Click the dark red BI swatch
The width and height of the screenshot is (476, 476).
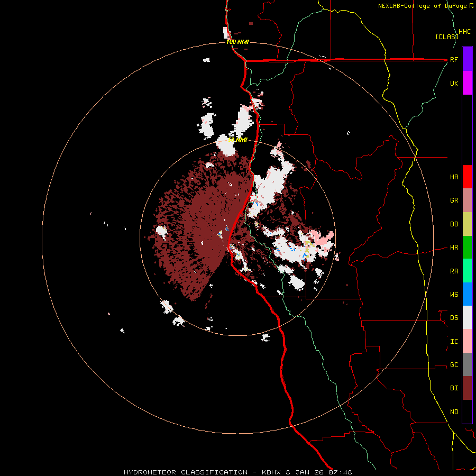(467, 388)
